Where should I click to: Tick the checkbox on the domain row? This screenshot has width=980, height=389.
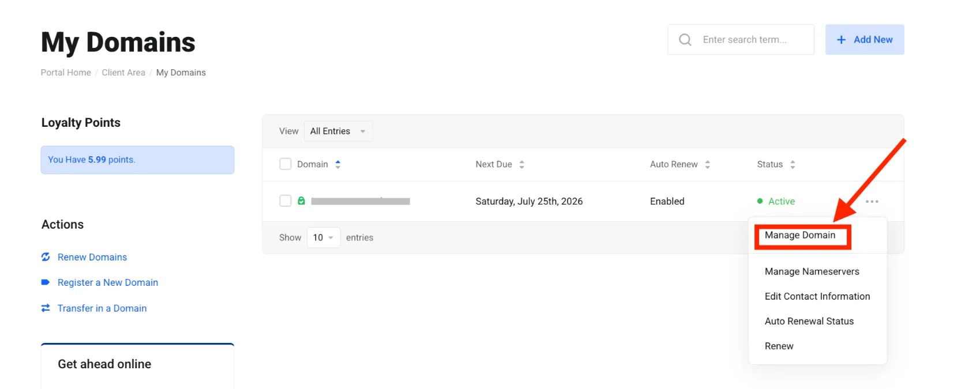point(286,201)
